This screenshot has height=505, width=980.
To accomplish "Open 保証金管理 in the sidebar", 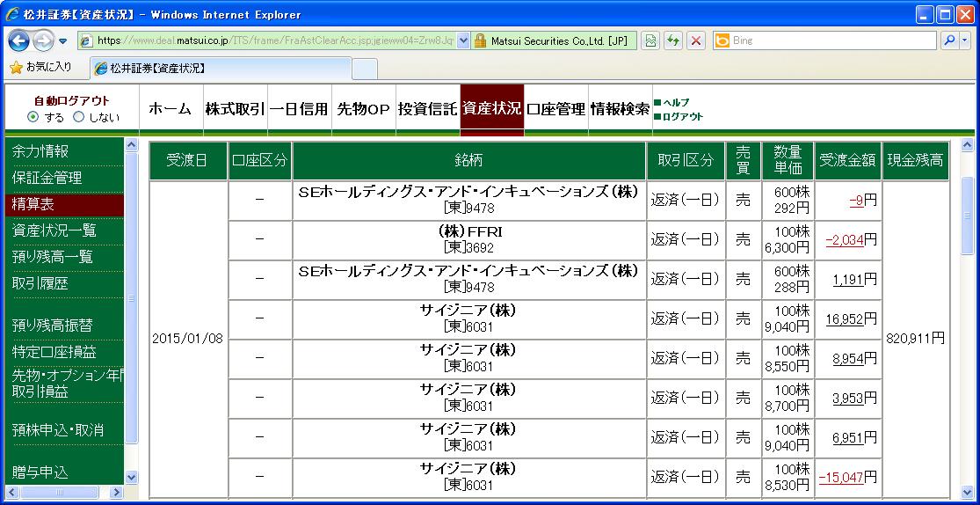I will click(x=47, y=178).
